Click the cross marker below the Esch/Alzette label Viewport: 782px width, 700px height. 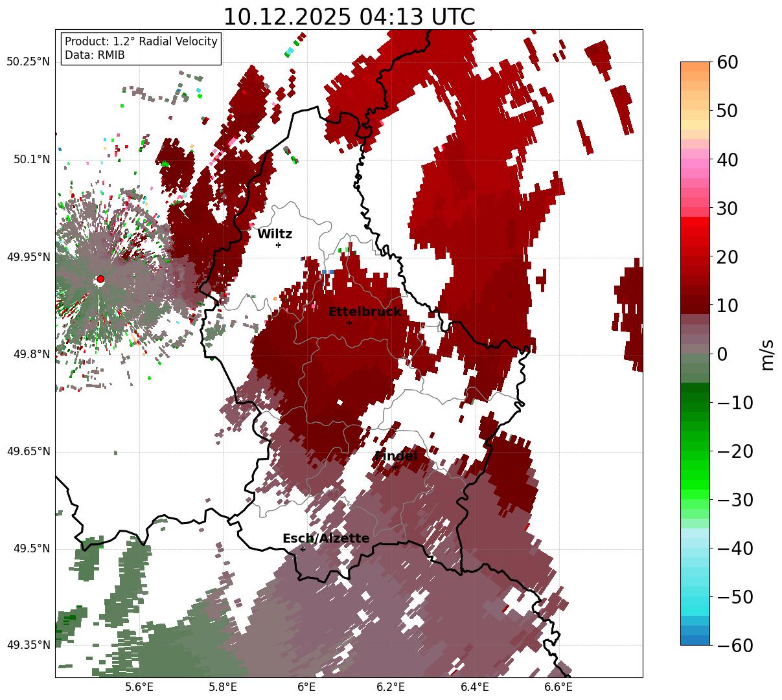(x=303, y=549)
